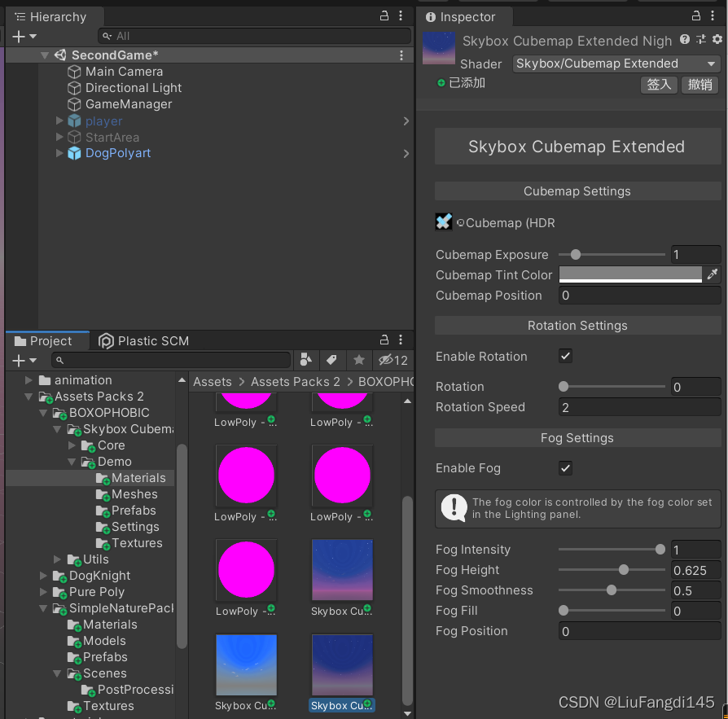Open player prefab via arrow
The width and height of the screenshot is (728, 719).
406,121
